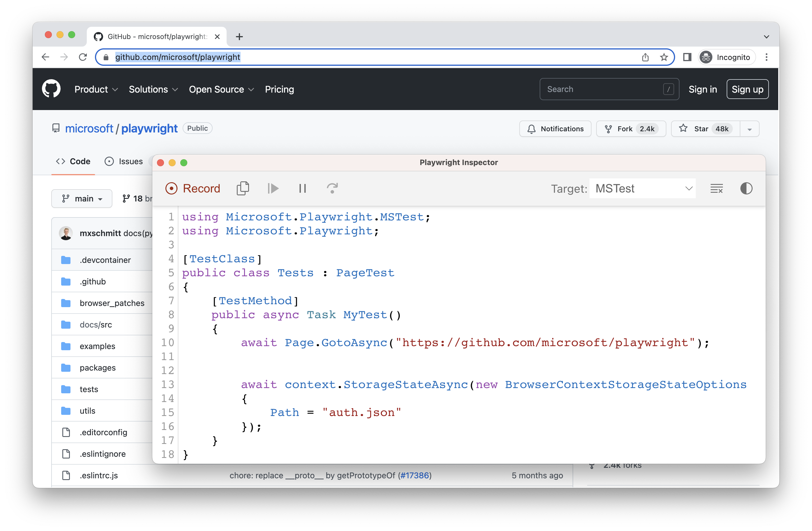Expand the tab search chevron
The width and height of the screenshot is (812, 531).
pyautogui.click(x=766, y=36)
